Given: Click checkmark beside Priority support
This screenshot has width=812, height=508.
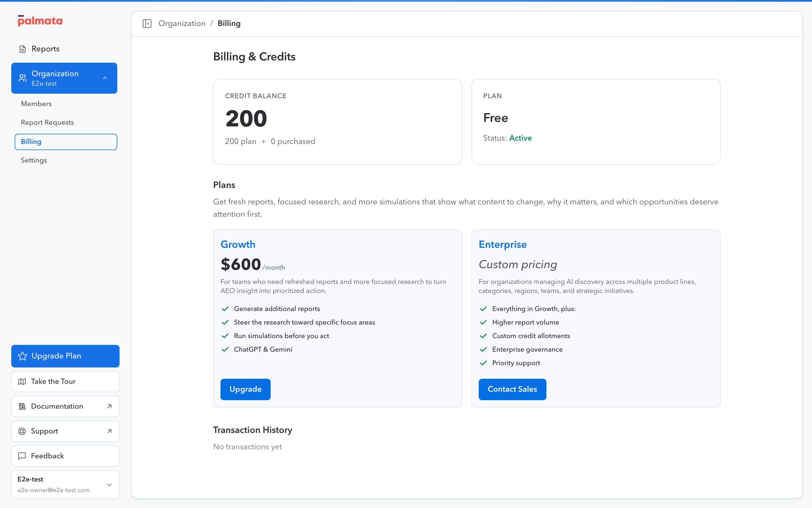Looking at the screenshot, I should coord(483,363).
